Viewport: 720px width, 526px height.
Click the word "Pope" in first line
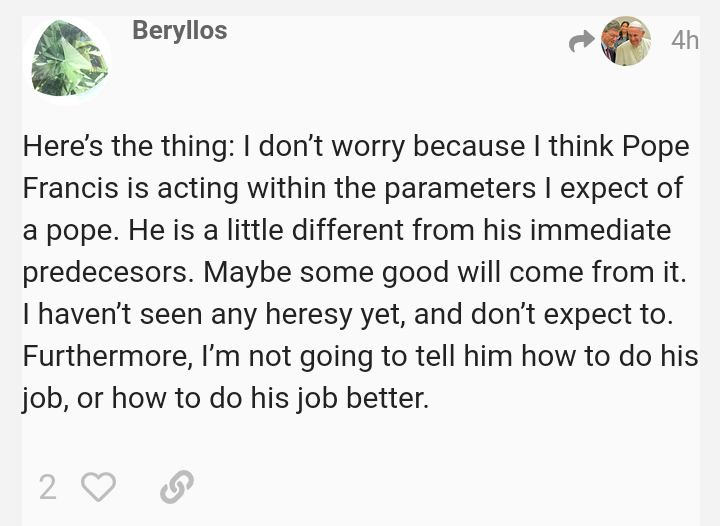point(656,147)
